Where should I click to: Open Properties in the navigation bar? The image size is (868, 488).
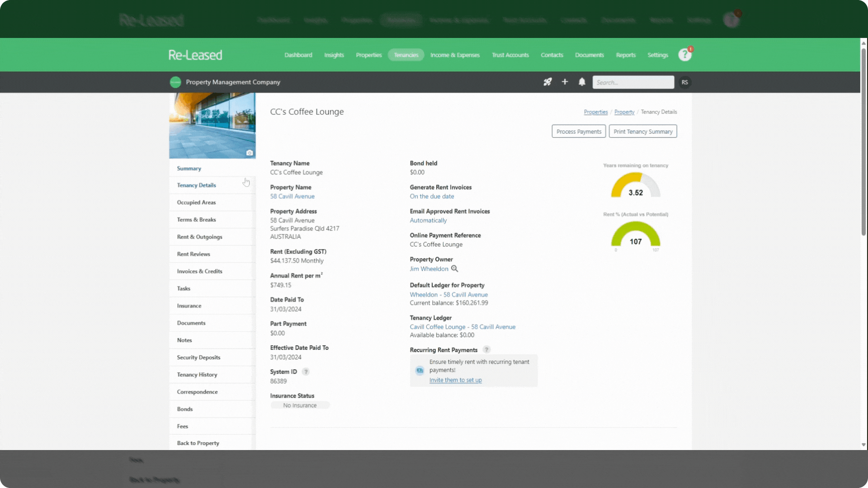pos(369,55)
